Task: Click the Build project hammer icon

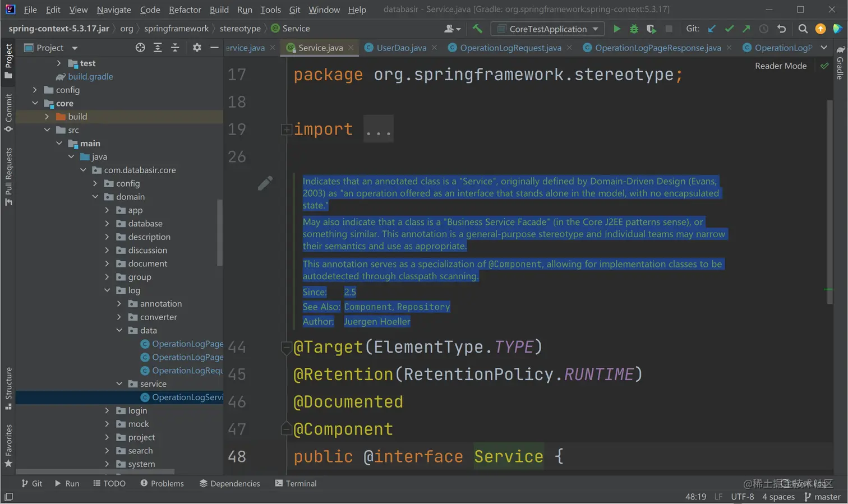Action: [477, 29]
